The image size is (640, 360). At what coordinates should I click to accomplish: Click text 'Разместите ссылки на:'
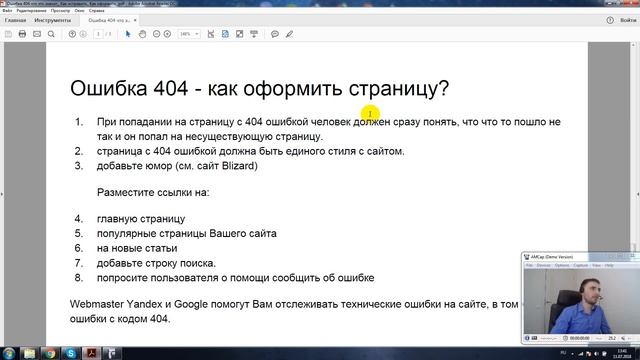click(153, 192)
